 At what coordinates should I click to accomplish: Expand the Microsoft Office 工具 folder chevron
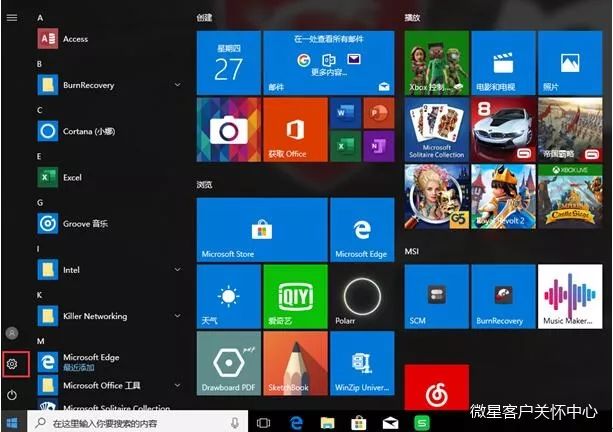177,385
